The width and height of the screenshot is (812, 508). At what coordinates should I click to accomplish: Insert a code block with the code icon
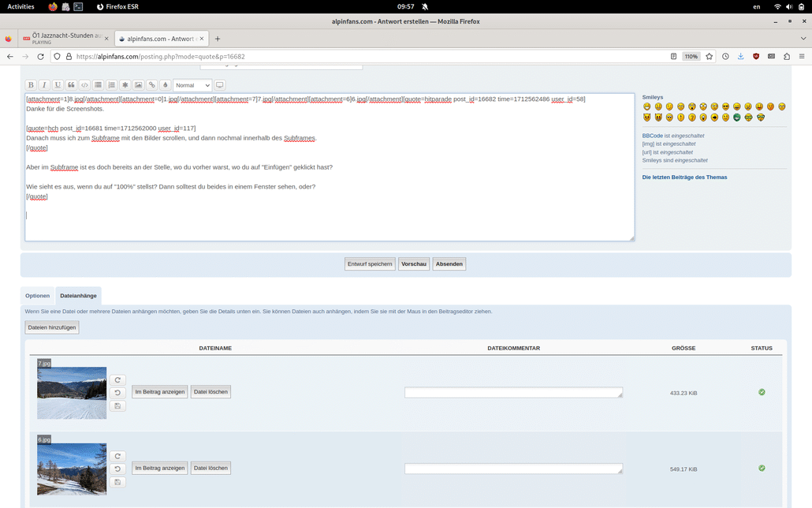[84, 84]
